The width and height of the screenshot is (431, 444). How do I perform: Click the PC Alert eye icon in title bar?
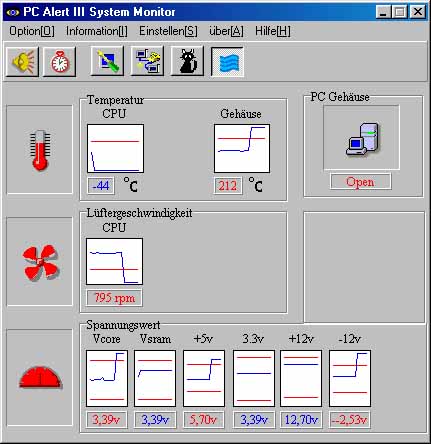[13, 12]
